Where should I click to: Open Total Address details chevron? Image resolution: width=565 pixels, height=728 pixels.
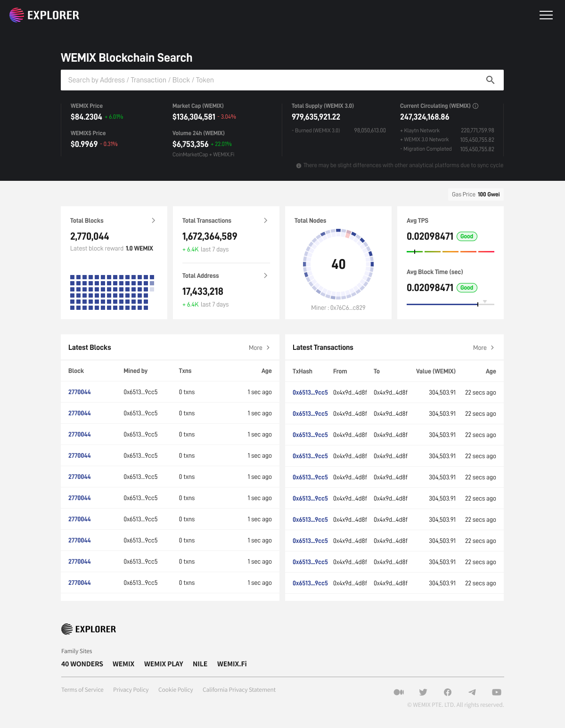pos(265,275)
